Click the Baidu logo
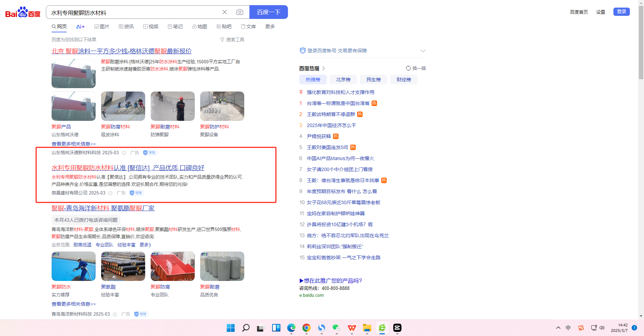Viewport: 644px width, 336px height. [x=23, y=12]
